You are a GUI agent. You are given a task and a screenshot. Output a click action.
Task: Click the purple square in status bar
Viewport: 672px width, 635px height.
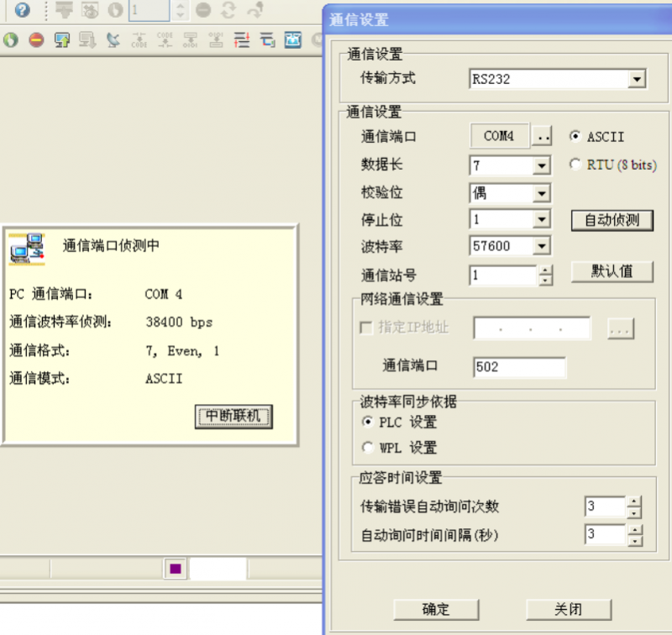[176, 569]
